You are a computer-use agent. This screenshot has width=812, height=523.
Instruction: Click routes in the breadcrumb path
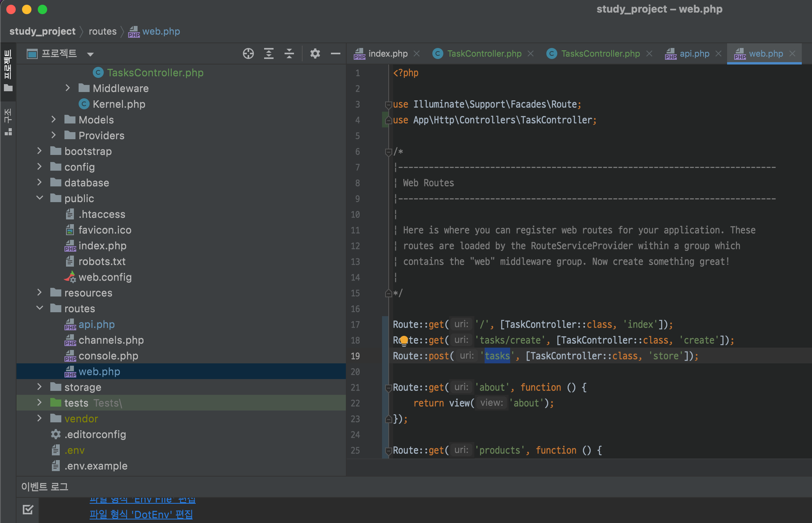click(103, 31)
